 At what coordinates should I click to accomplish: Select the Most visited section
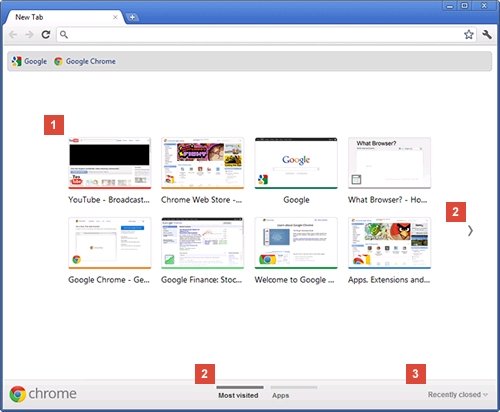coord(238,395)
